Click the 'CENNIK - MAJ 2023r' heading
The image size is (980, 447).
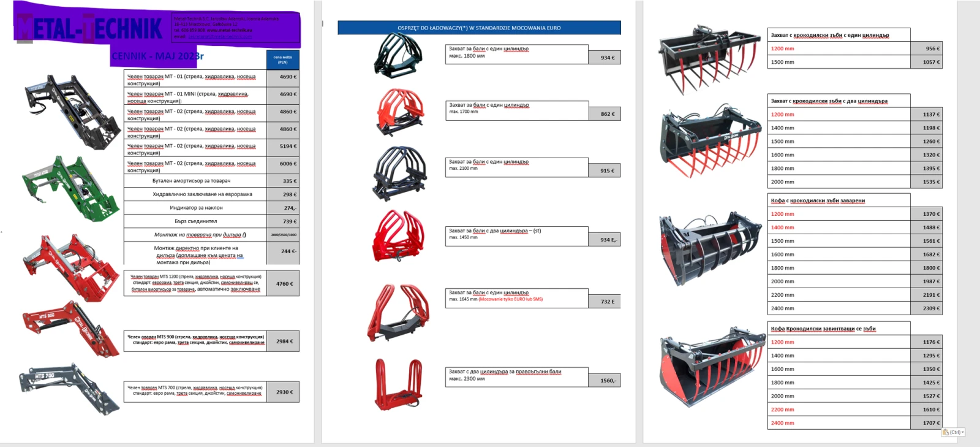[x=157, y=56]
